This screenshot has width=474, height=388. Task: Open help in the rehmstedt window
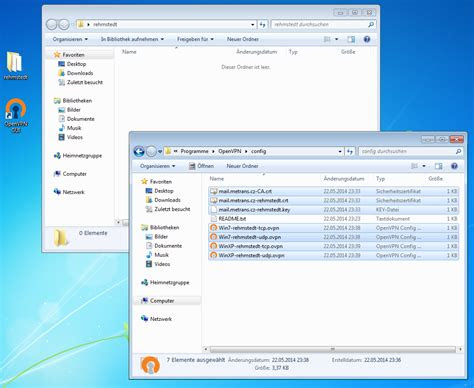[367, 39]
